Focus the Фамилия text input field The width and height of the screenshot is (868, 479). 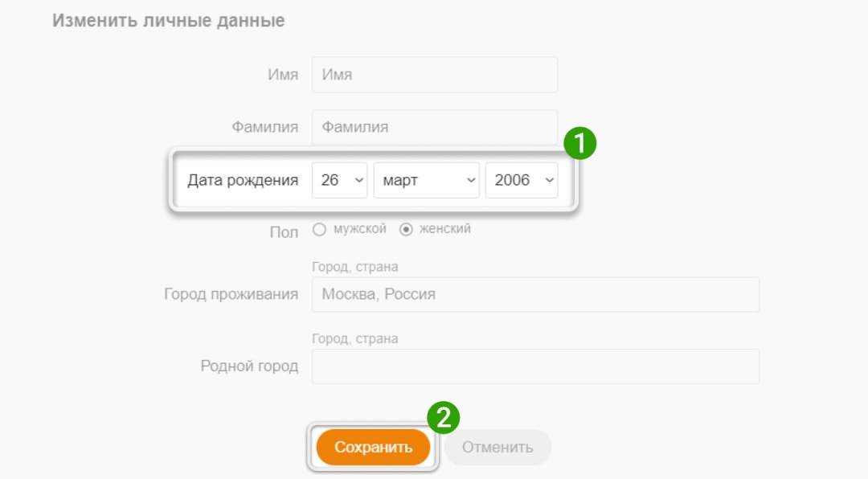[435, 127]
